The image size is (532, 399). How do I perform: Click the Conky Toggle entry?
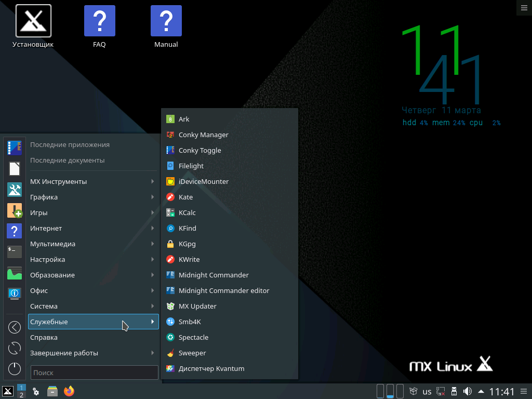point(229,150)
